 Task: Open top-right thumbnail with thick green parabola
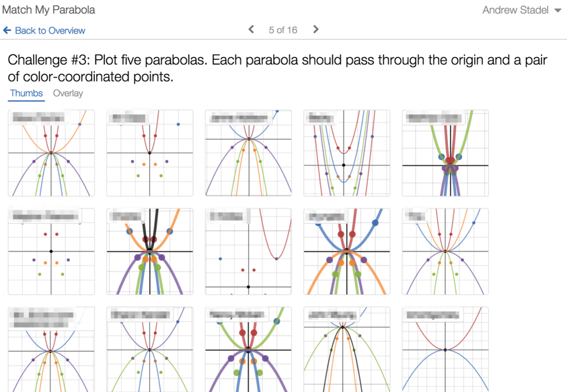(x=445, y=153)
